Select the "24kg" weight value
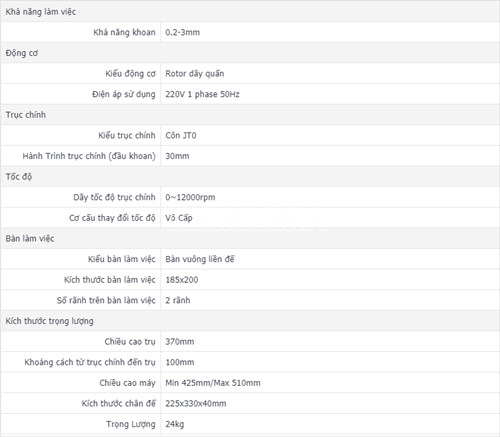 pos(175,424)
